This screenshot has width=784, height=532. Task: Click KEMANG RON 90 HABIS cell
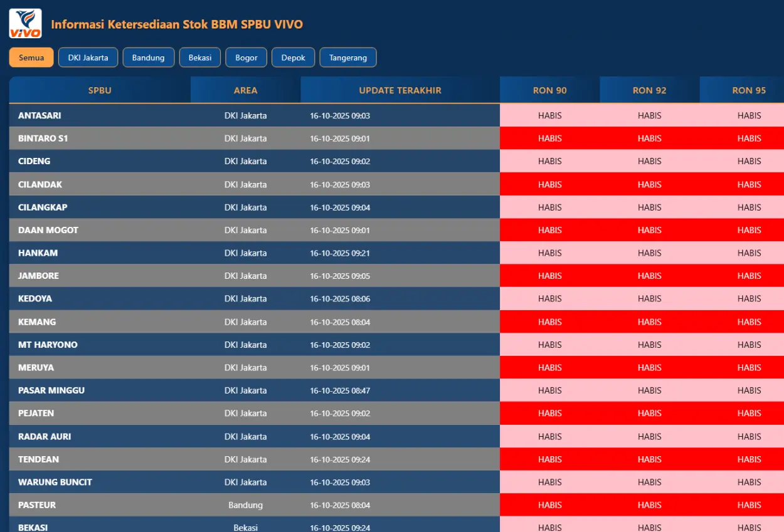click(550, 322)
